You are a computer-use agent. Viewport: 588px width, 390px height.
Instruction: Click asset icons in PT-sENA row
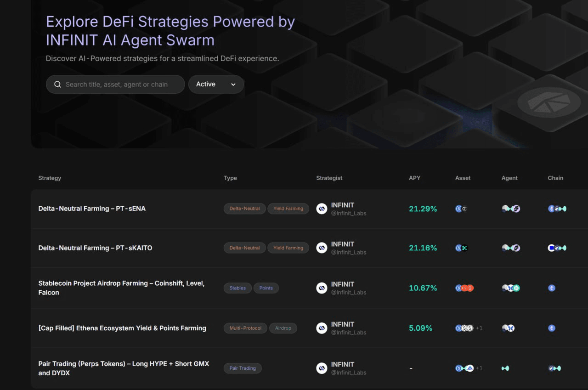coord(461,209)
